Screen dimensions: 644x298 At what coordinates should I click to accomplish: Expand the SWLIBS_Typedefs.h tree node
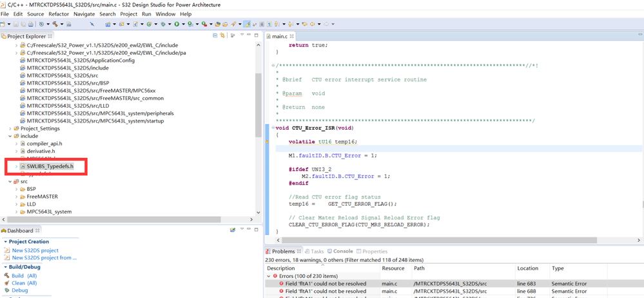pyautogui.click(x=16, y=166)
